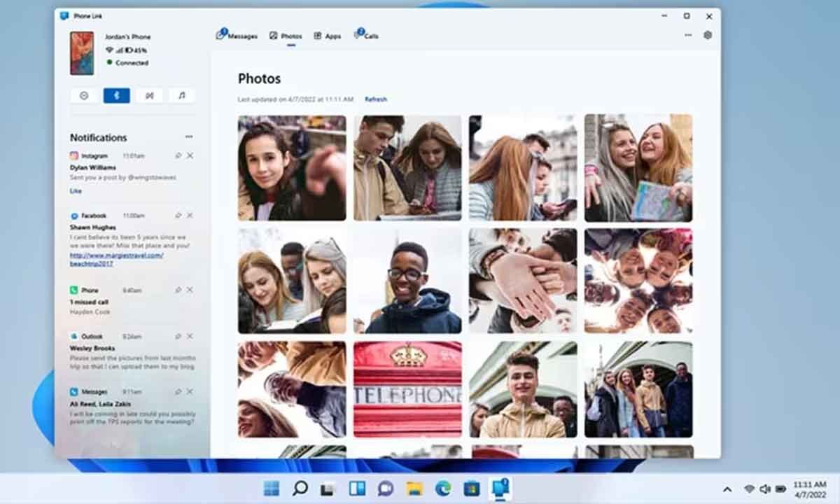Open the Apps tab
This screenshot has width=840, height=504.
327,36
